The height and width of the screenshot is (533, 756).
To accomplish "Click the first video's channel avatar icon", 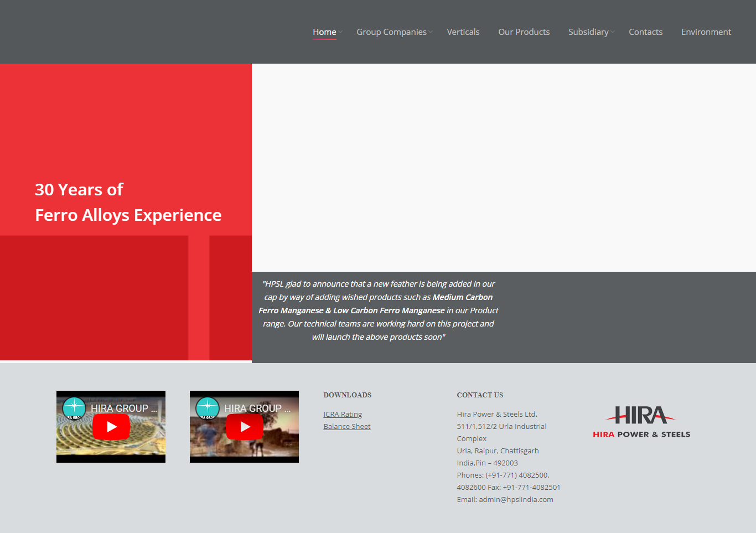I will pos(74,408).
